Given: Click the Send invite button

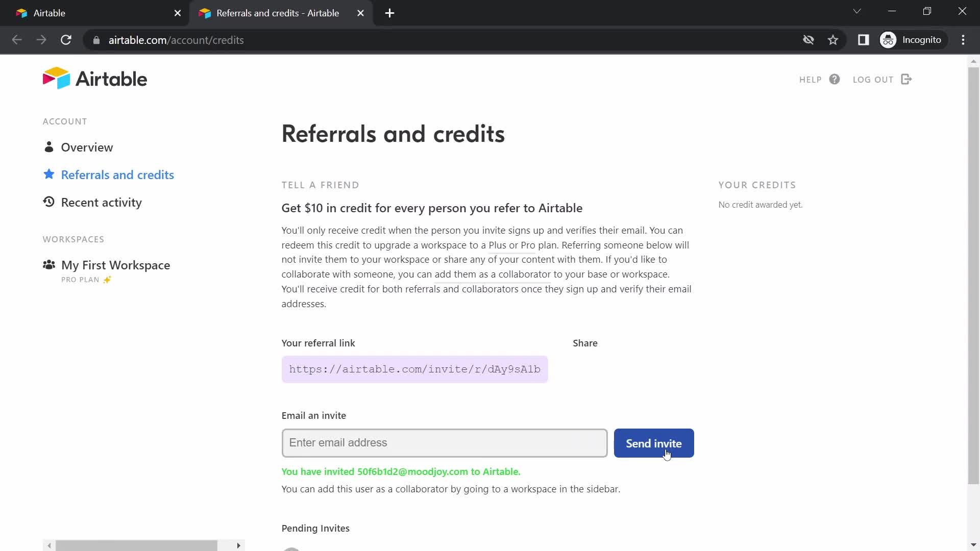Looking at the screenshot, I should (653, 443).
